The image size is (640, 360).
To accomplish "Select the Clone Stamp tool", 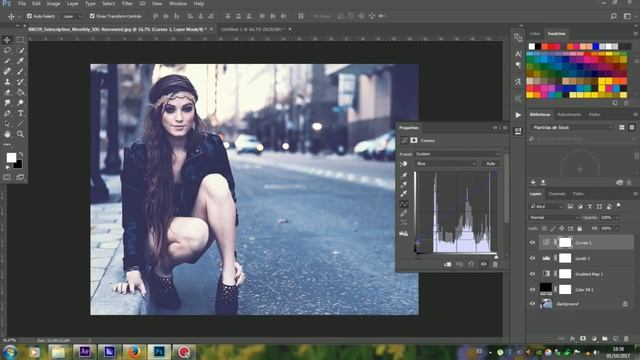I will click(7, 82).
